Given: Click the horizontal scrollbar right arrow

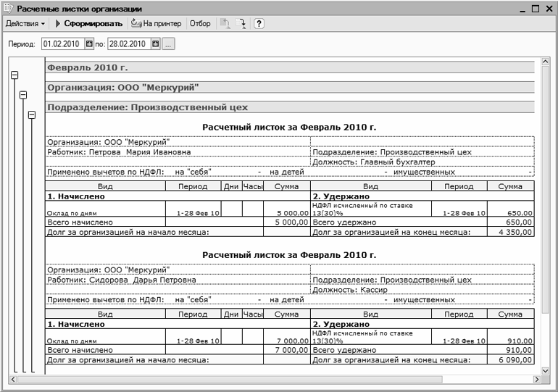Looking at the screenshot, I should [x=535, y=380].
